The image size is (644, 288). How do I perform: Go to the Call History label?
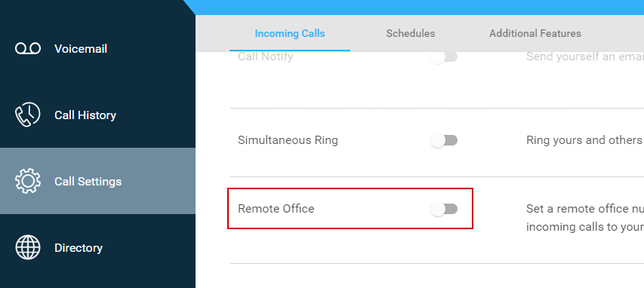[85, 115]
